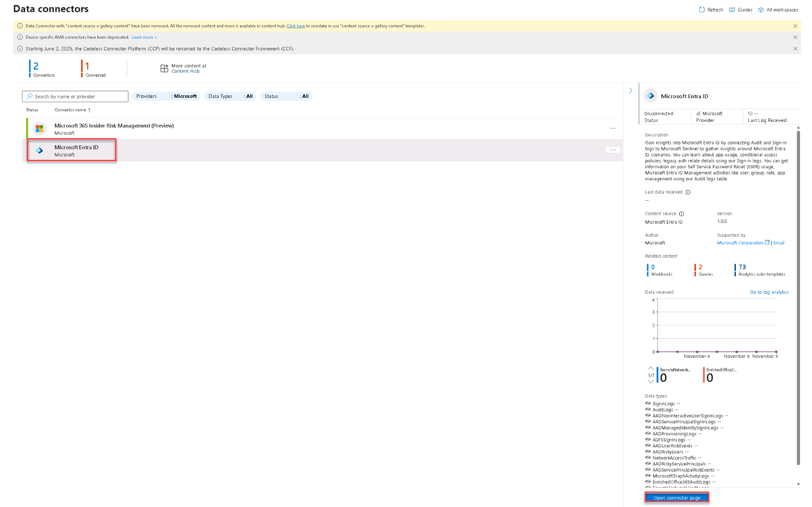The height and width of the screenshot is (507, 812).
Task: Click info icon next to Content source
Action: click(x=682, y=214)
